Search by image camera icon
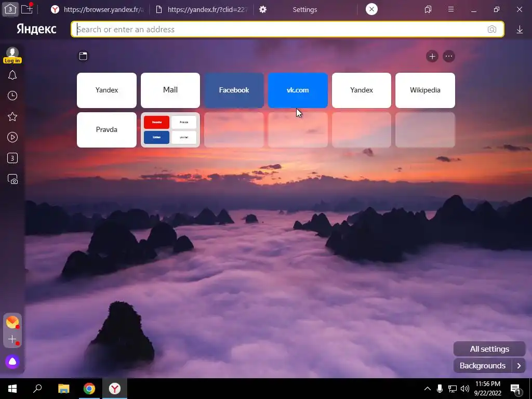Viewport: 532px width, 399px height. click(x=492, y=30)
